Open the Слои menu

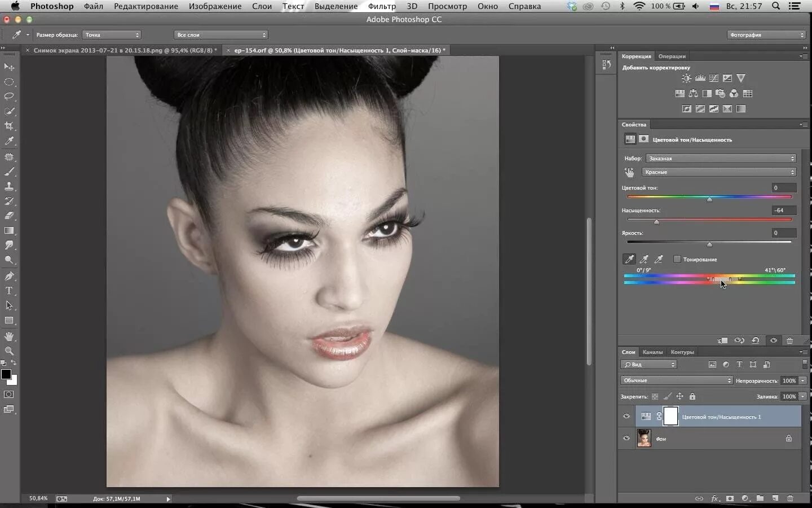tap(262, 6)
